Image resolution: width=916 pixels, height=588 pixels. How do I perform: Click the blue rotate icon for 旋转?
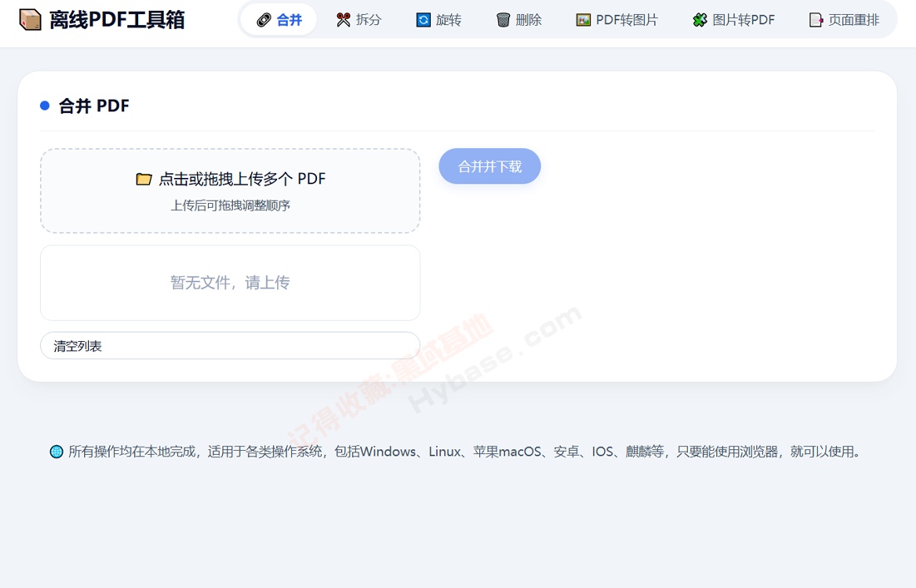point(423,21)
